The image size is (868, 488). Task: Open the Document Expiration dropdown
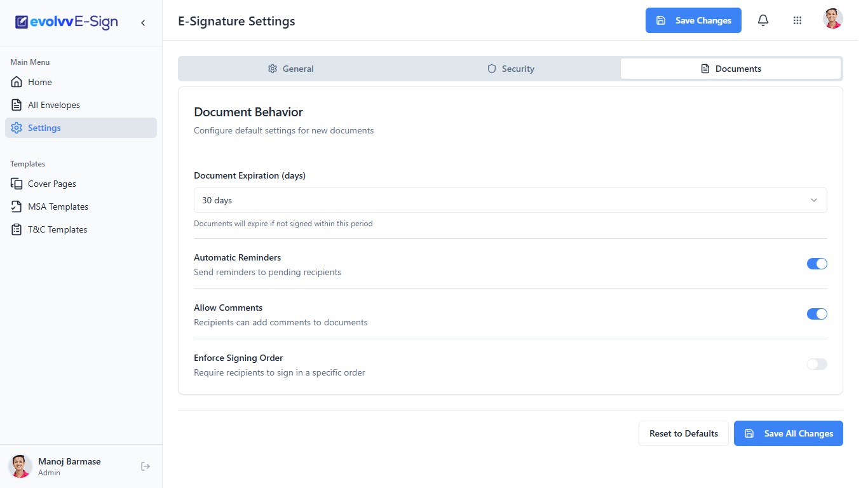tap(510, 200)
